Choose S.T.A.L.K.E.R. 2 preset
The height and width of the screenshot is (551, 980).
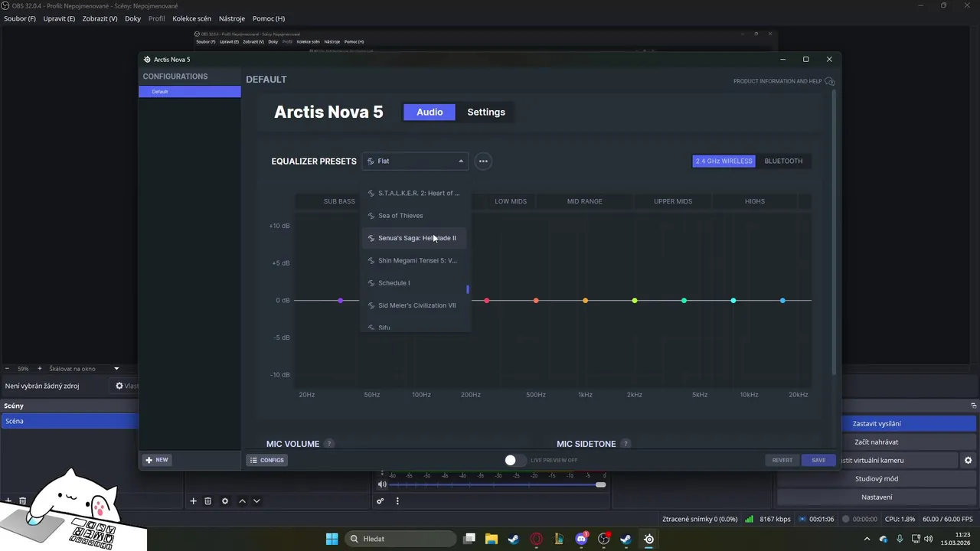point(415,193)
